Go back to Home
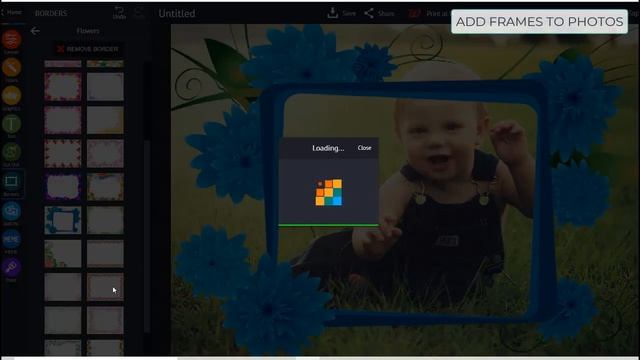Viewport: 640px width, 360px height. 11,13
